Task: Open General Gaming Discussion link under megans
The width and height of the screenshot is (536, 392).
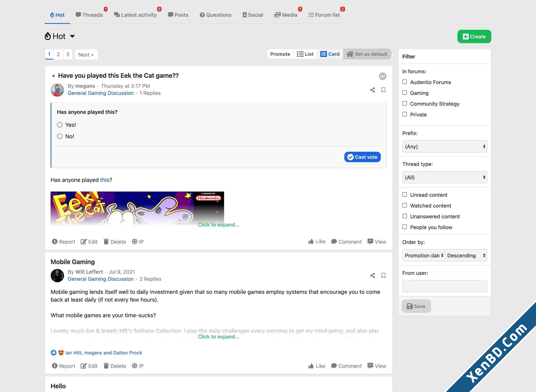Action: pyautogui.click(x=101, y=93)
